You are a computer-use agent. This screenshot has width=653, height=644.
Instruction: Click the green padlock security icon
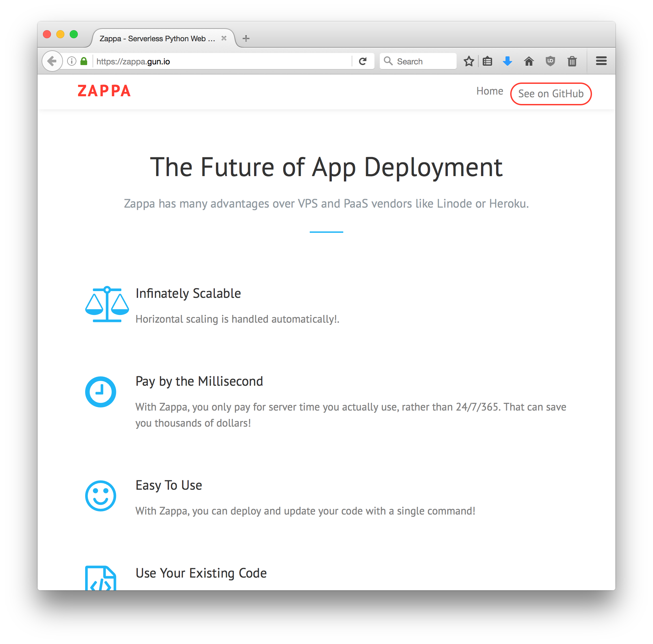pos(84,61)
